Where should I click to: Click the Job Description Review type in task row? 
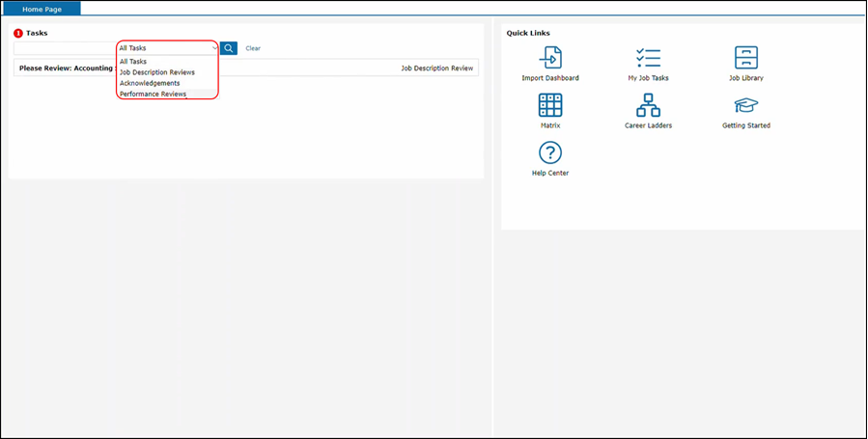436,69
